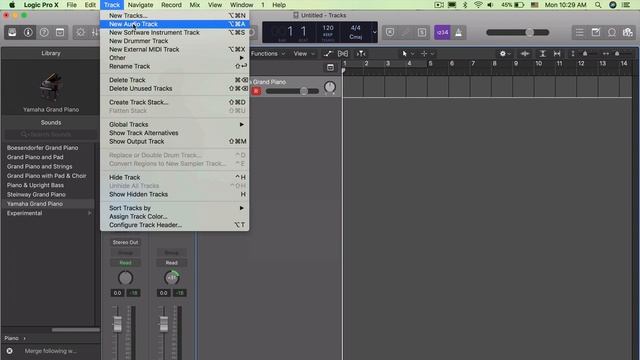Open macOS Spotlight search icon
This screenshot has width=640, height=360.
pyautogui.click(x=598, y=5)
